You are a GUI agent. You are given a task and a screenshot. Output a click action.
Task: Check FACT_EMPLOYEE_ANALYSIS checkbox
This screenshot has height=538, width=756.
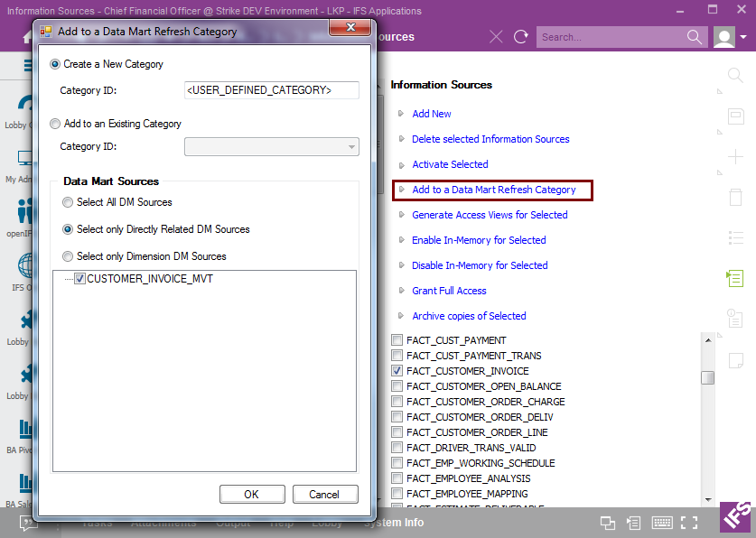pyautogui.click(x=397, y=478)
